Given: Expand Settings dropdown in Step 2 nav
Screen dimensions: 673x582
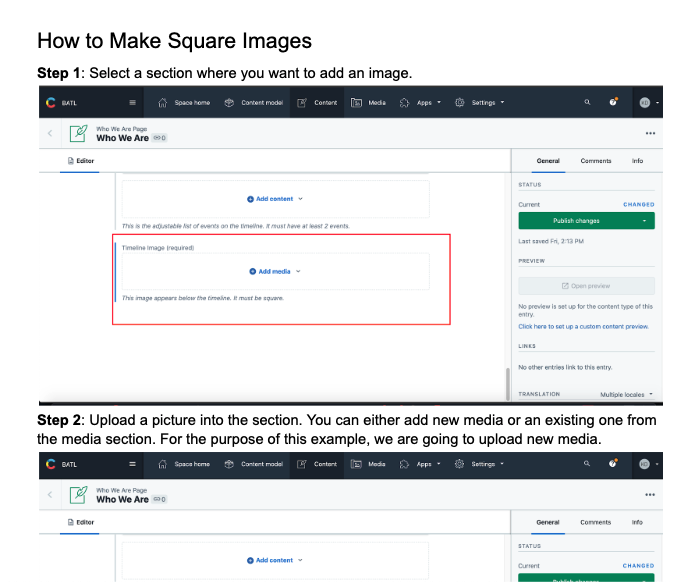Looking at the screenshot, I should point(479,464).
